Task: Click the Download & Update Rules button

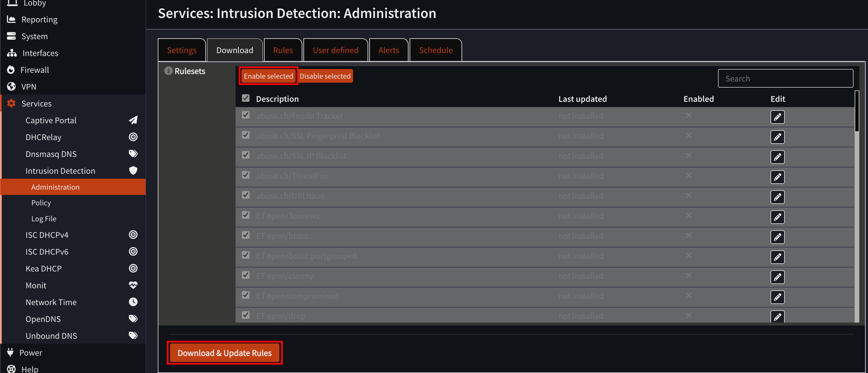Action: tap(225, 353)
